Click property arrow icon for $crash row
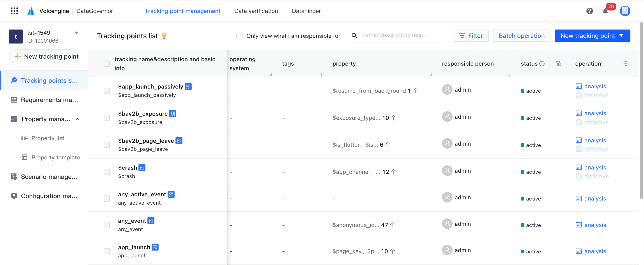This screenshot has height=265, width=644. point(393,172)
